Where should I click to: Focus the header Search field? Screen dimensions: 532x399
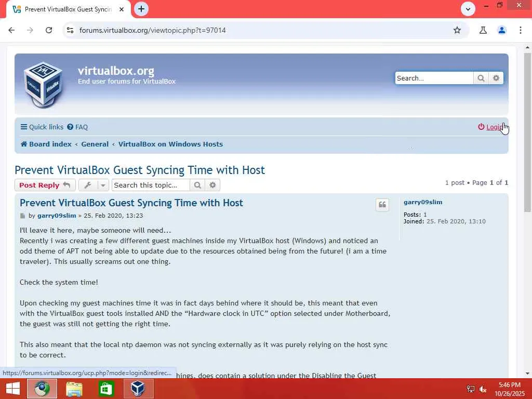pos(434,78)
